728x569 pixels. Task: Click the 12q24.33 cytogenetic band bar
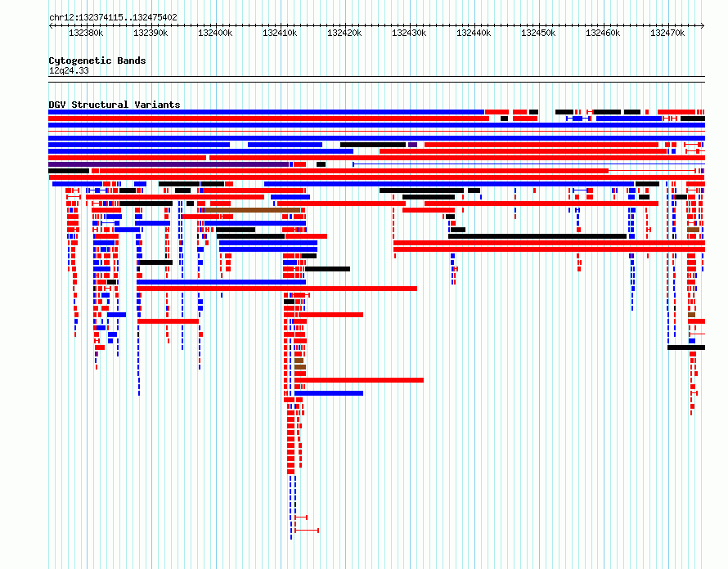tap(376, 79)
